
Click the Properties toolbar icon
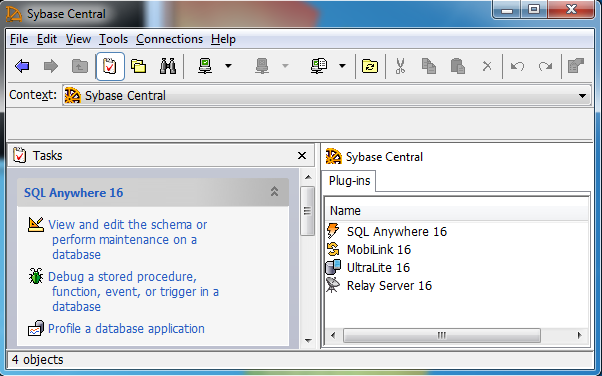576,66
